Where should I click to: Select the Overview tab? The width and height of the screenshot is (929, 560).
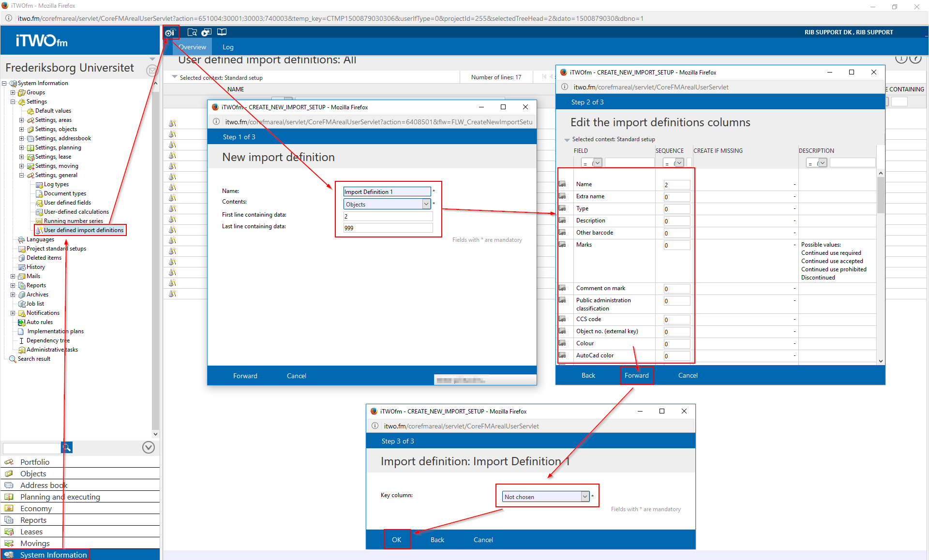coord(192,47)
